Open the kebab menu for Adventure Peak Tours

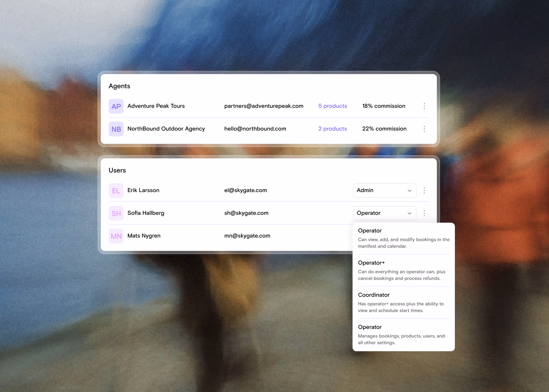tap(424, 106)
